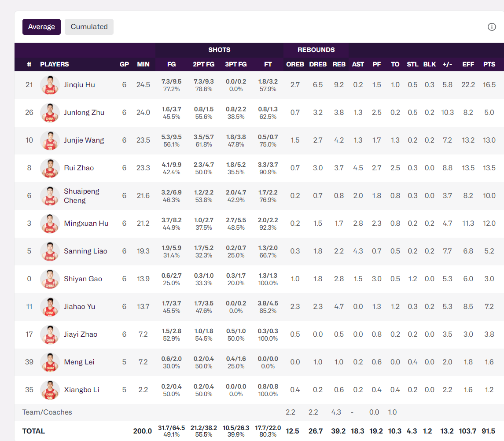This screenshot has width=504, height=441.
Task: Sort by the PLAYERS column header
Action: coord(55,64)
